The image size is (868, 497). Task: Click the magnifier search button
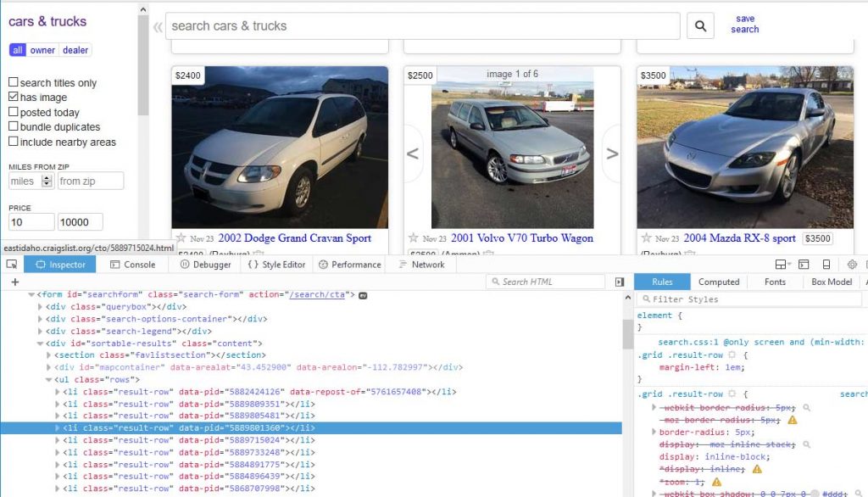[x=700, y=26]
